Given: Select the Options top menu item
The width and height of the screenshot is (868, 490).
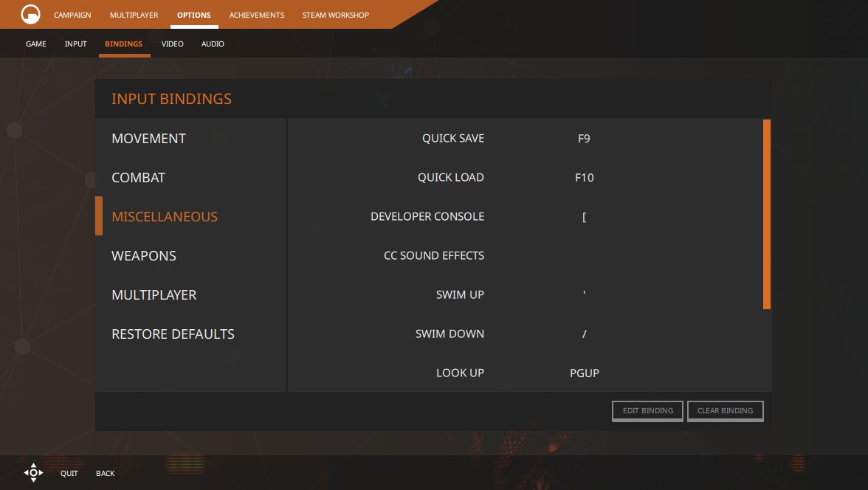Looking at the screenshot, I should coord(193,15).
